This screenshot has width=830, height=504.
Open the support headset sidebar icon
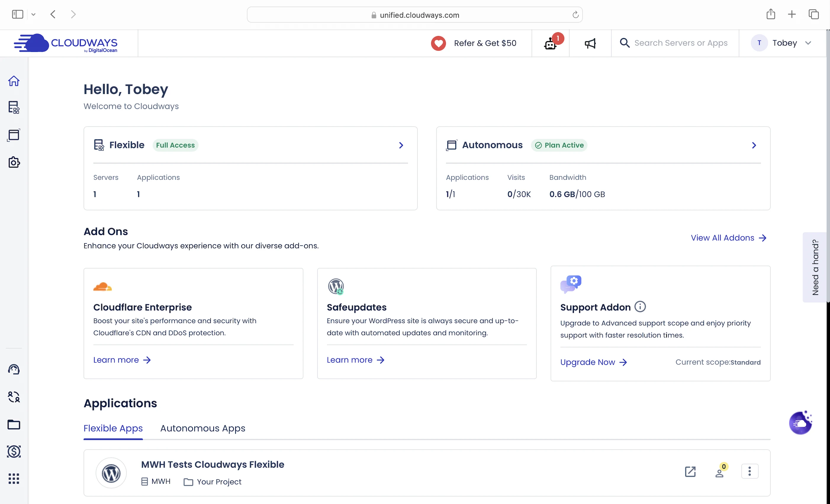click(14, 369)
